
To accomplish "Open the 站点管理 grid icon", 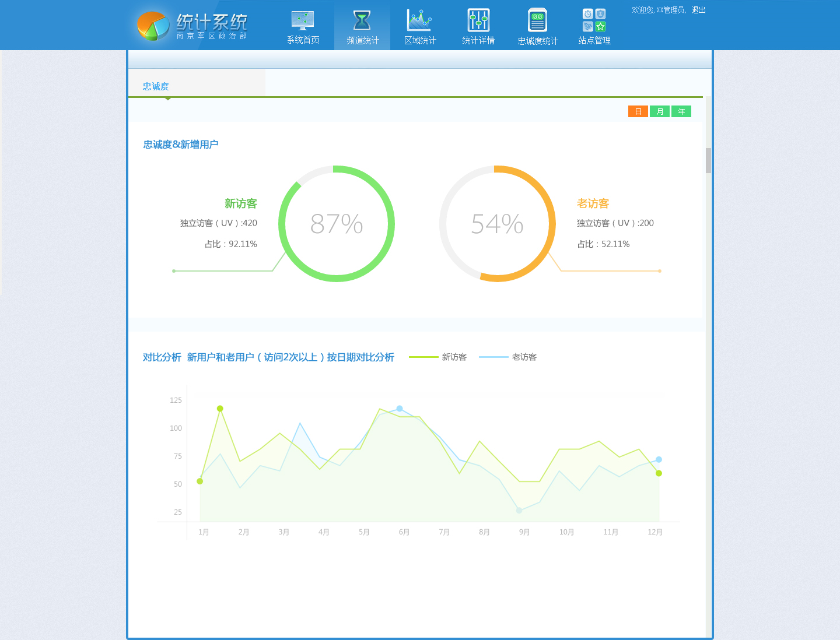I will tap(594, 20).
